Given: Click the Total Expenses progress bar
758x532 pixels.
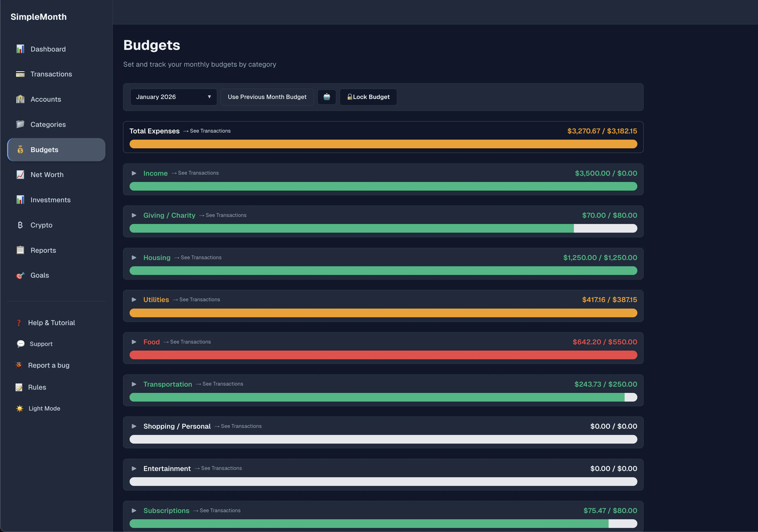Looking at the screenshot, I should pos(383,144).
